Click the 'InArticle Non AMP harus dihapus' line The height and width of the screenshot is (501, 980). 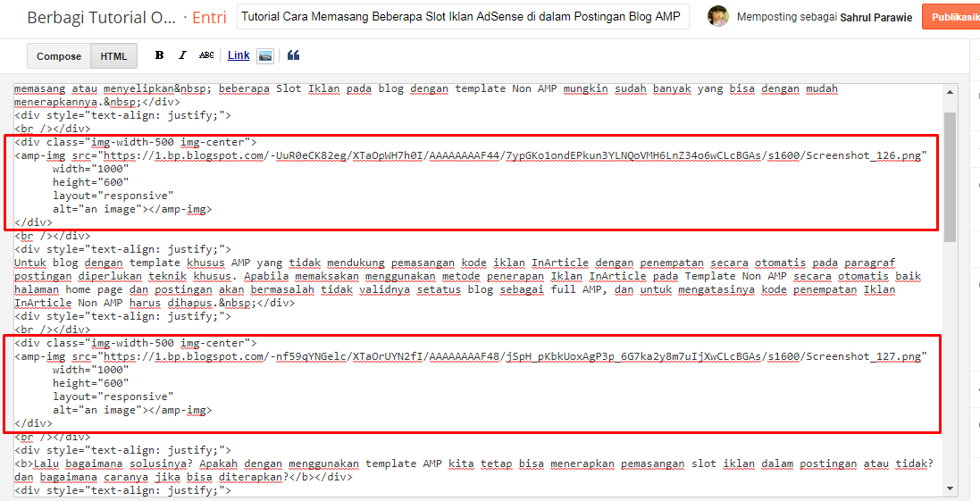tap(155, 303)
